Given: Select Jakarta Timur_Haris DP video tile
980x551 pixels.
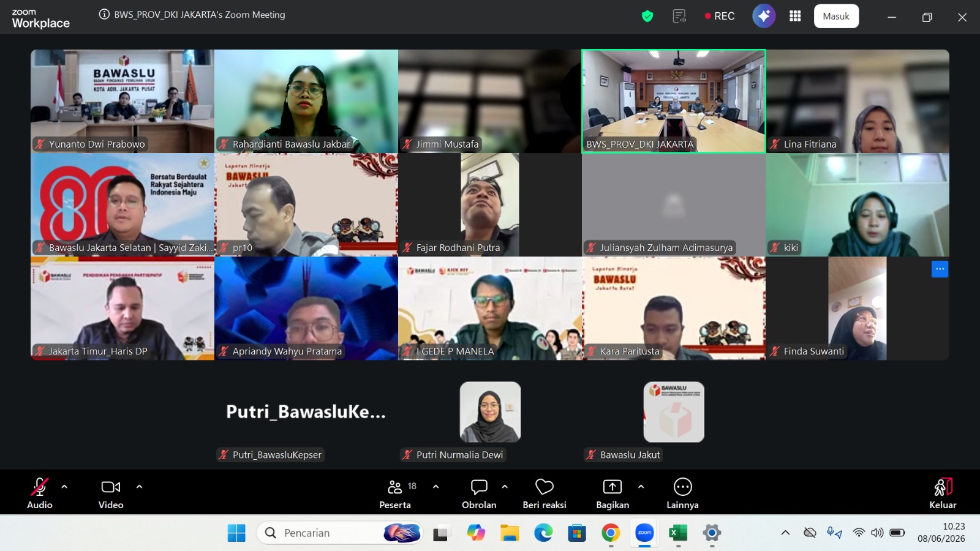Looking at the screenshot, I should point(123,308).
